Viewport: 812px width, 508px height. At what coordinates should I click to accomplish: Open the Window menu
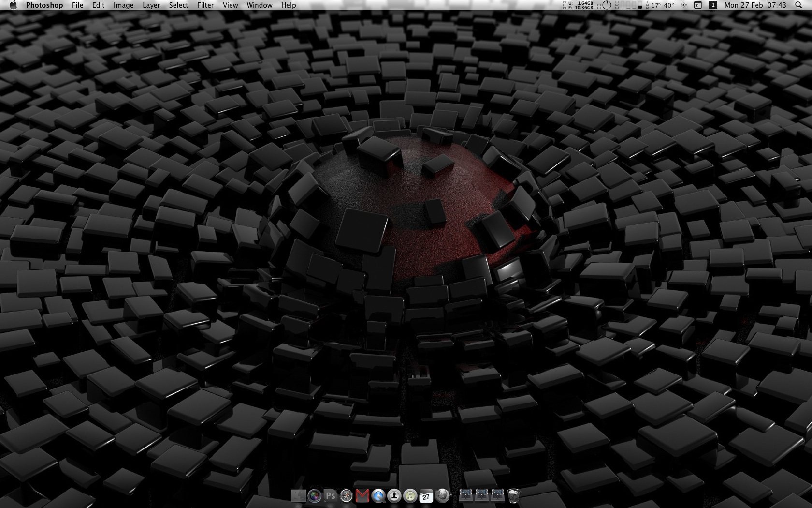click(260, 5)
